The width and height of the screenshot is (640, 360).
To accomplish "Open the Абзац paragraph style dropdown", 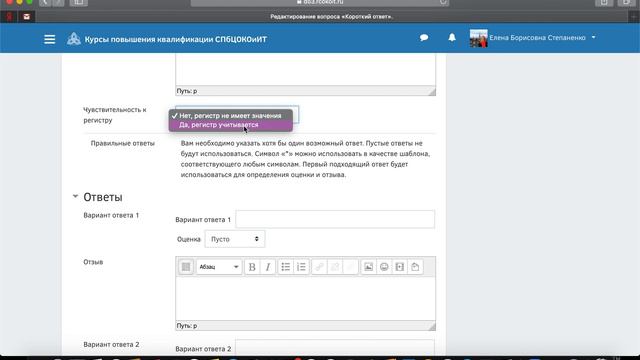I will [x=219, y=267].
